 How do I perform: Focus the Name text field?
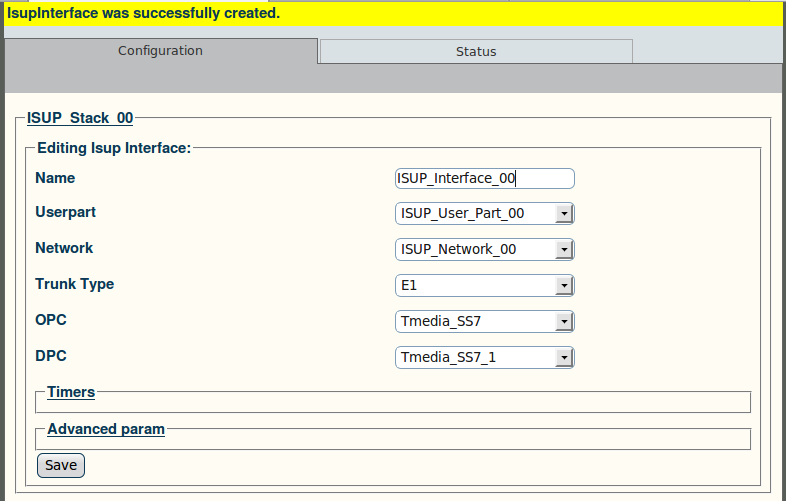[485, 179]
